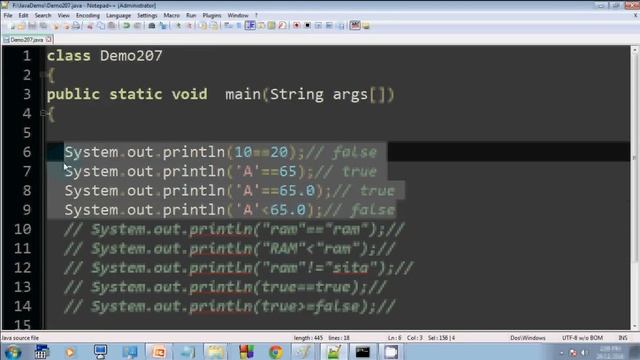Collapse the fold marker at line 2
The height and width of the screenshot is (360, 640).
[x=43, y=75]
